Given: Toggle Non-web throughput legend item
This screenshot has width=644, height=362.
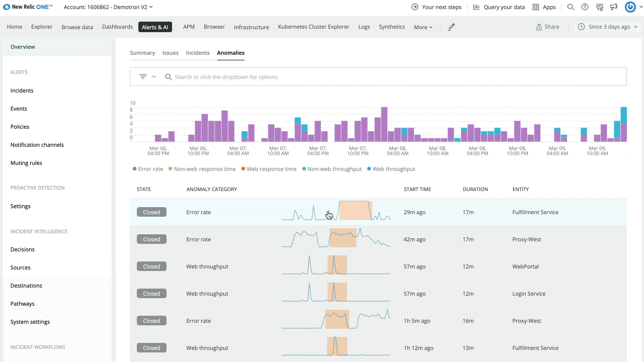Looking at the screenshot, I should coord(332,169).
